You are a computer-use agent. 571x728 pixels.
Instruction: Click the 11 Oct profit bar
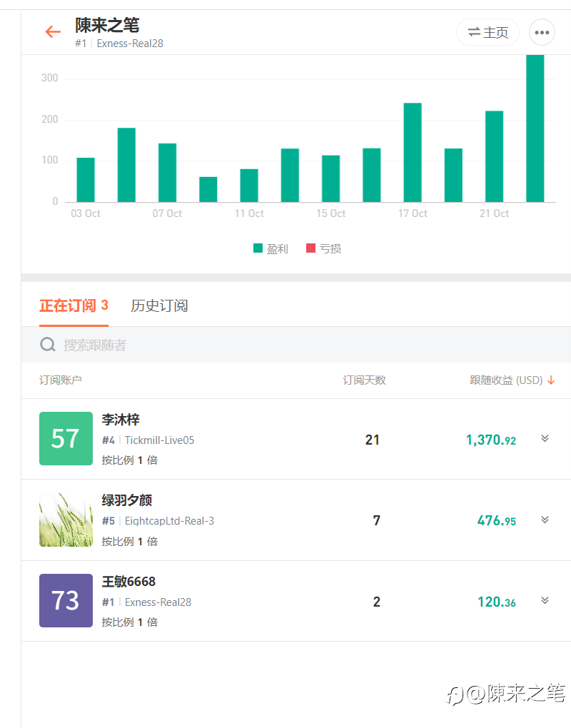point(249,186)
